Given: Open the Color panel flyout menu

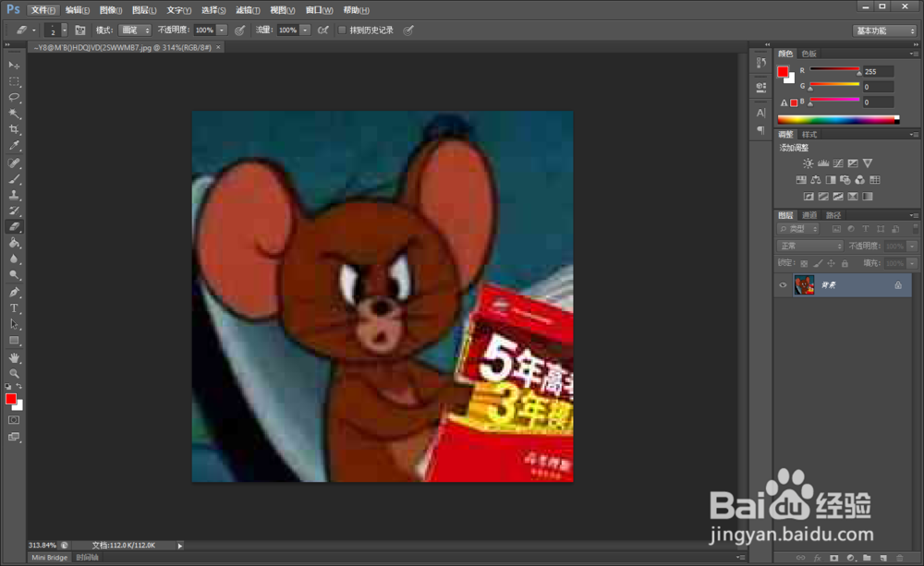Looking at the screenshot, I should coord(914,54).
